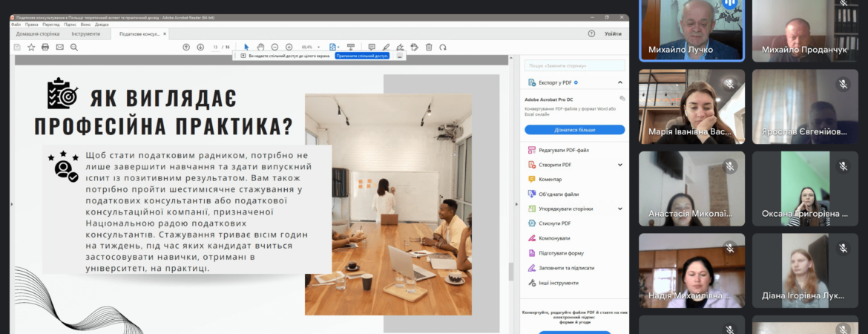Open the Find text magnifier icon
This screenshot has width=868, height=334.
pyautogui.click(x=74, y=48)
